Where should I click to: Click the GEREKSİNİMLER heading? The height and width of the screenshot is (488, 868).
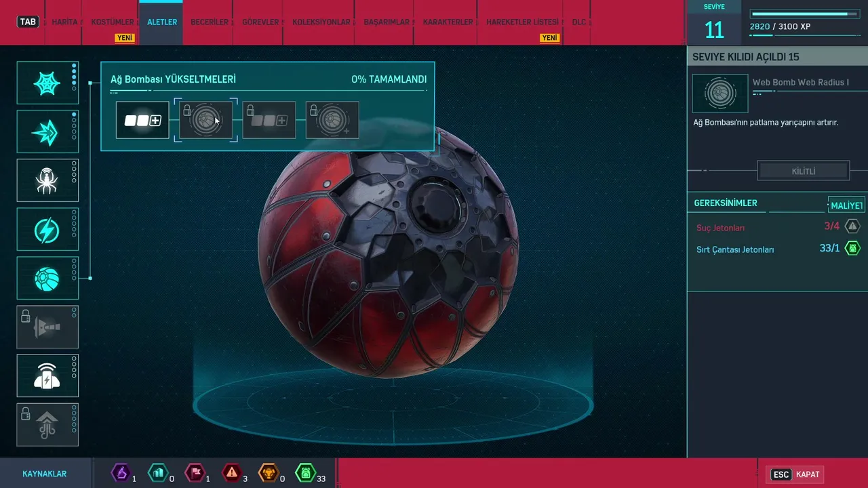[x=726, y=203]
